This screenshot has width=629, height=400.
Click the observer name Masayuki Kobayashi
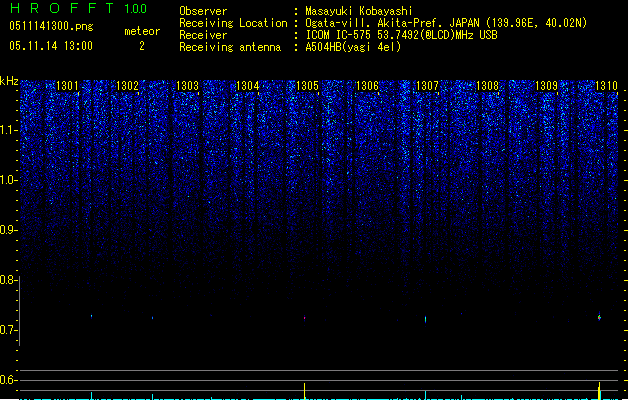(359, 11)
